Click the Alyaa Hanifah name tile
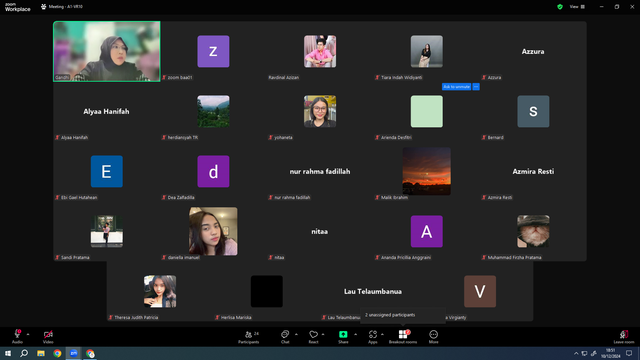This screenshot has height=360, width=640. click(106, 111)
